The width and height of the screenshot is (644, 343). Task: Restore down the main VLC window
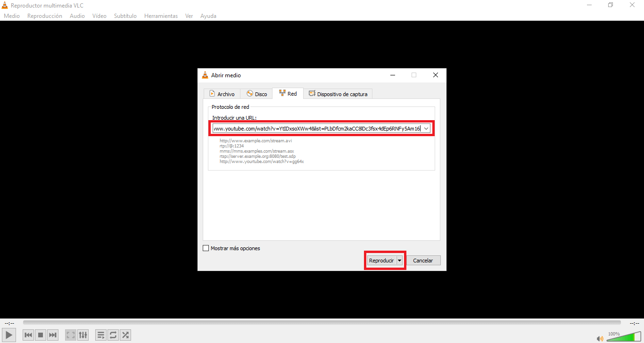tap(611, 5)
